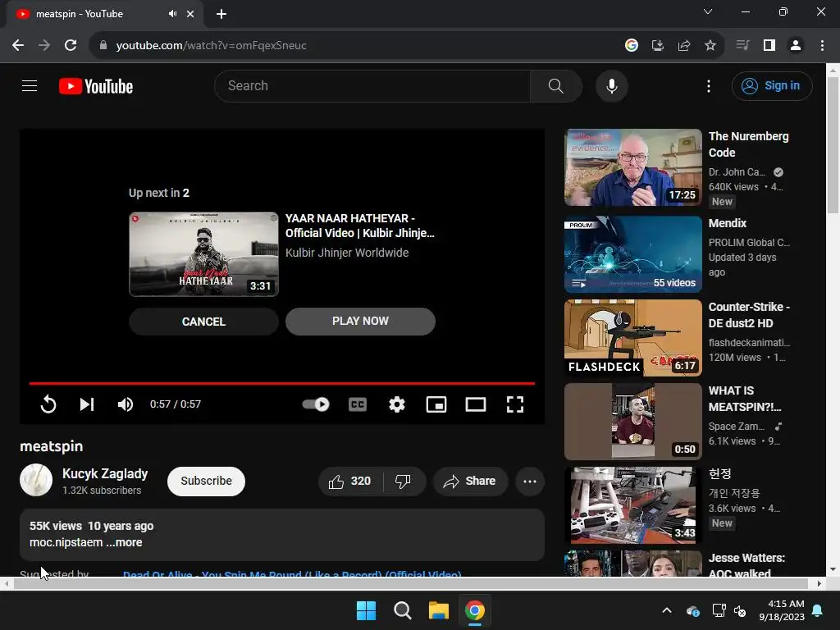The height and width of the screenshot is (630, 840).
Task: Go back in browser history
Action: pos(18,46)
